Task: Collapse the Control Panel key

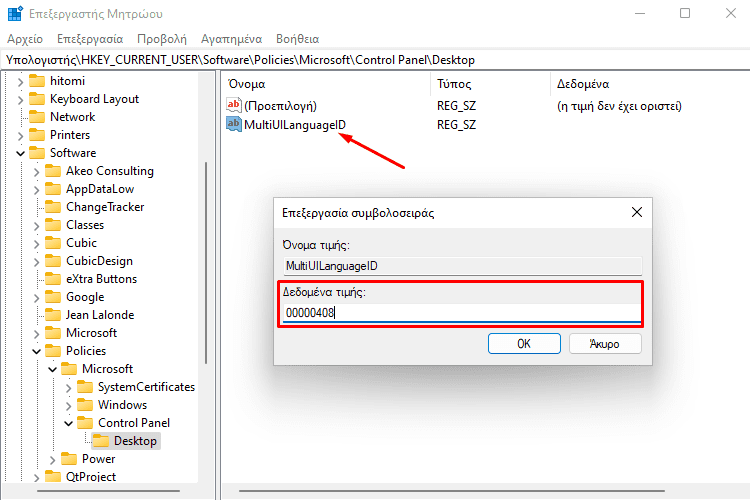Action: 68,423
